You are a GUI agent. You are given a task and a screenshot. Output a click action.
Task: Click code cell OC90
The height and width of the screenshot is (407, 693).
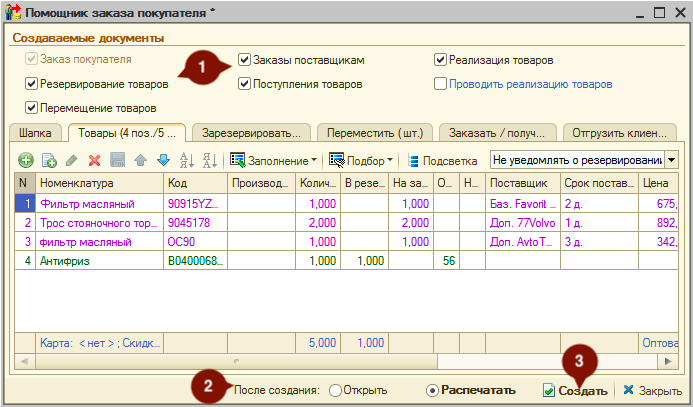(x=195, y=242)
